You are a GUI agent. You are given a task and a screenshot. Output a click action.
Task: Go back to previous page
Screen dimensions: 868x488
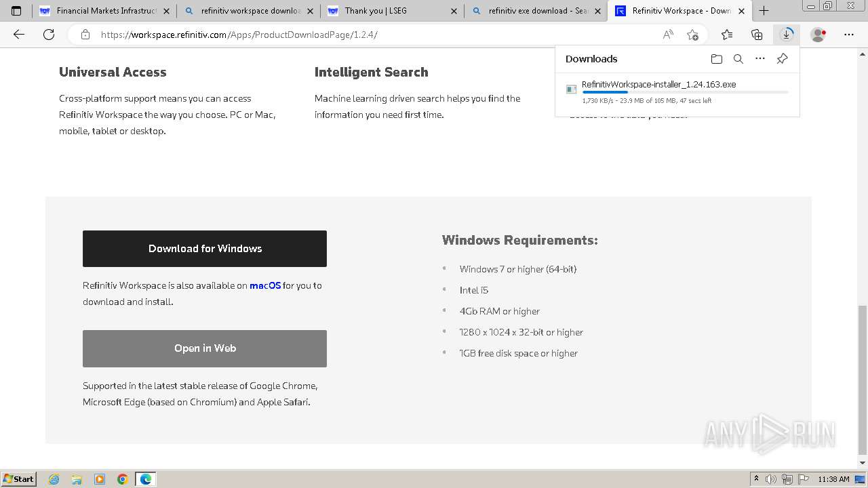coord(19,35)
